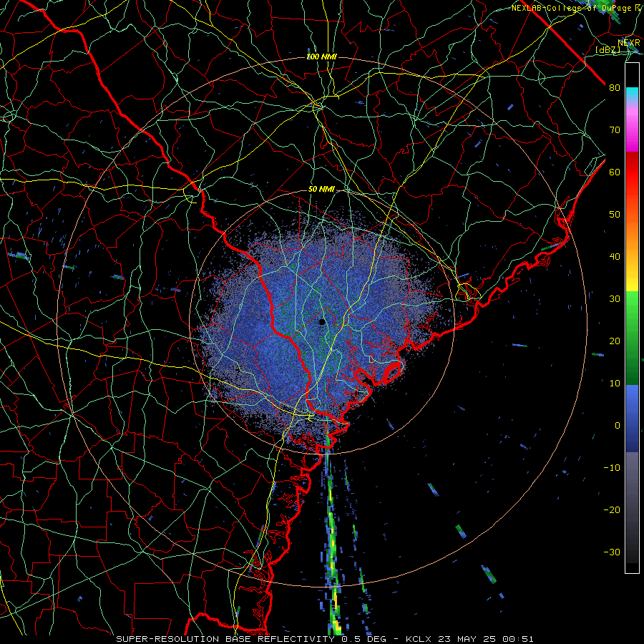Click the -30 value on color scale
The width and height of the screenshot is (644, 644).
point(612,552)
